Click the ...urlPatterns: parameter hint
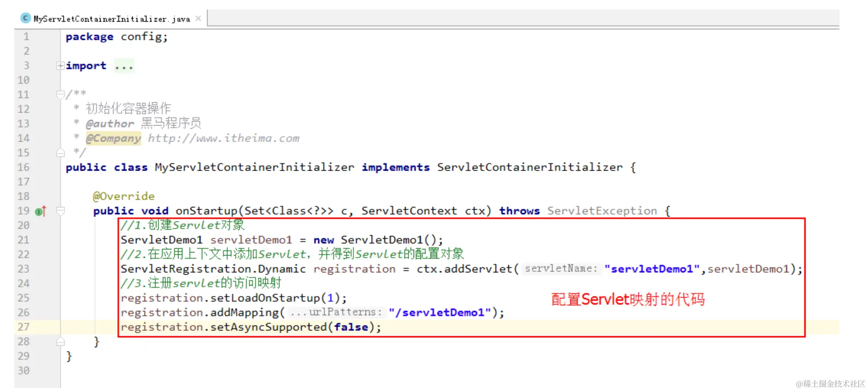The height and width of the screenshot is (391, 868). tap(336, 313)
